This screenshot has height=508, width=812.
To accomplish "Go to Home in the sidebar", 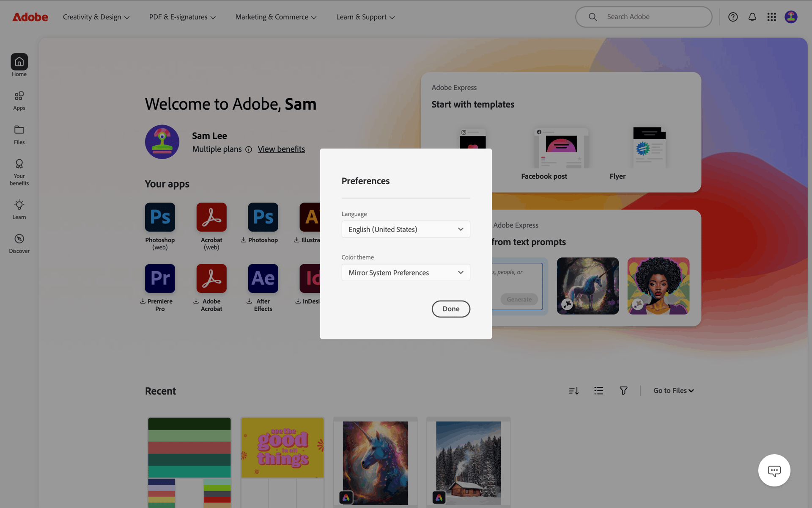I will click(19, 65).
